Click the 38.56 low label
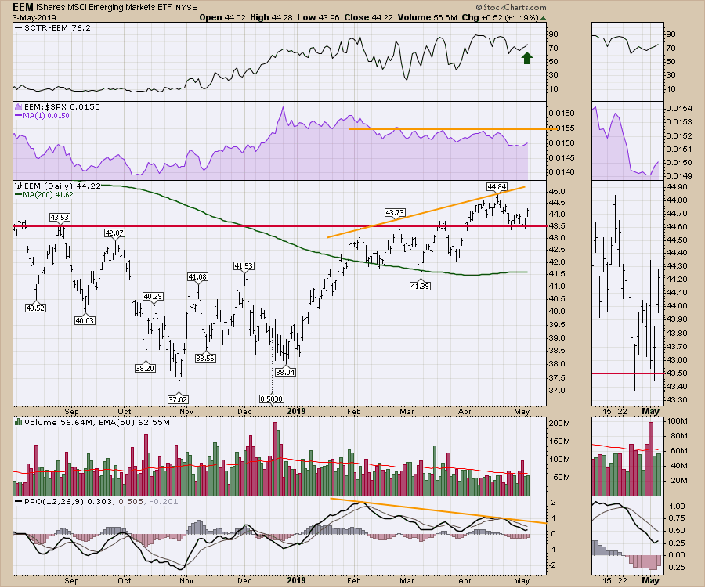 [x=205, y=359]
